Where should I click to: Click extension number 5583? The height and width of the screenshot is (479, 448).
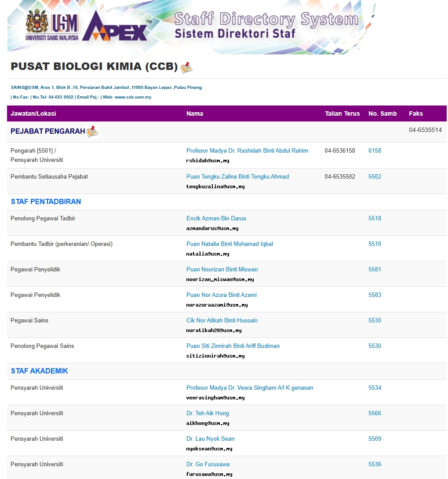tap(375, 295)
